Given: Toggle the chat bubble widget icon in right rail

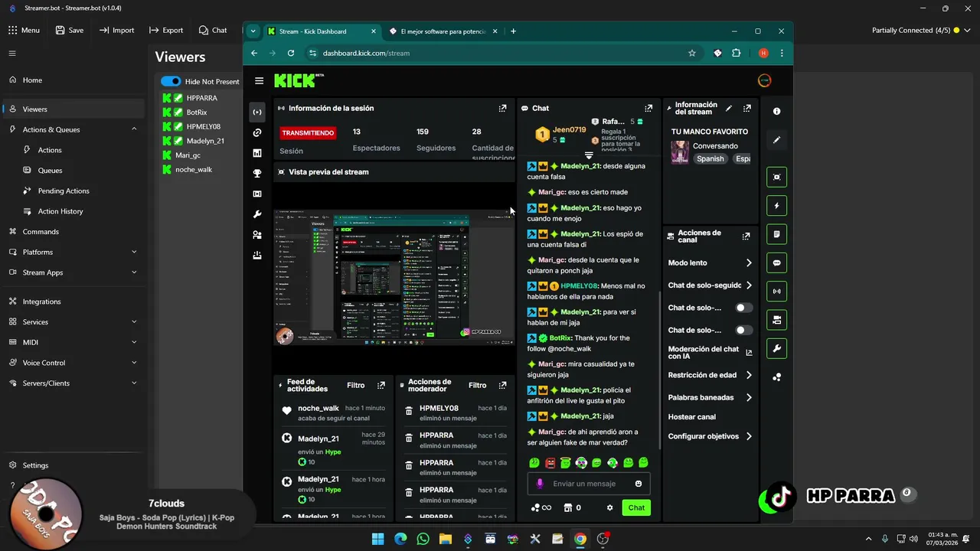Looking at the screenshot, I should pyautogui.click(x=776, y=262).
